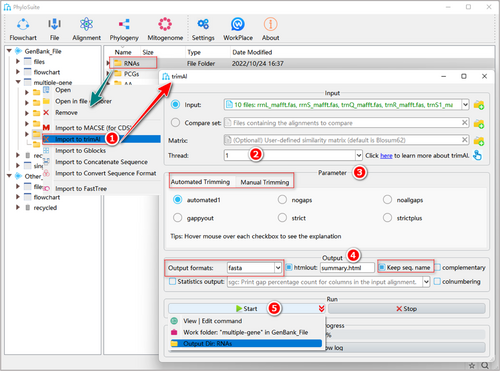This screenshot has height=371, width=500.
Task: Choose Import to Convert Sequence Format
Action: coord(106,173)
